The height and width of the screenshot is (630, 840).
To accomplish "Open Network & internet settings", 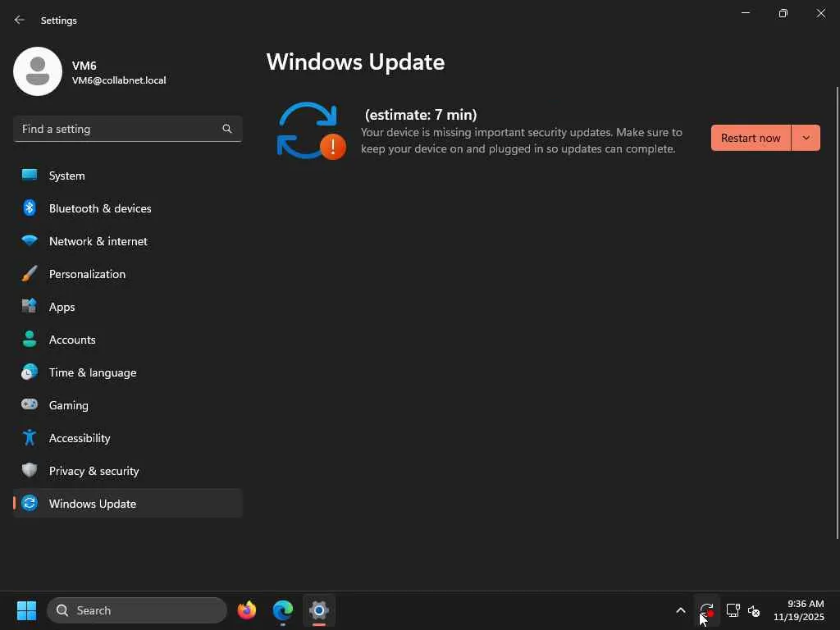I will click(x=127, y=241).
